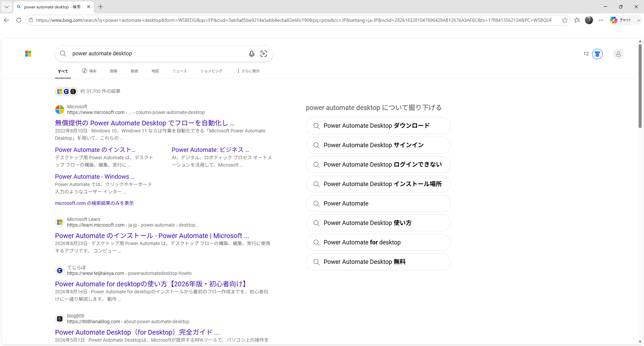The height and width of the screenshot is (346, 644).
Task: View site information lock icon
Action: coord(31,20)
